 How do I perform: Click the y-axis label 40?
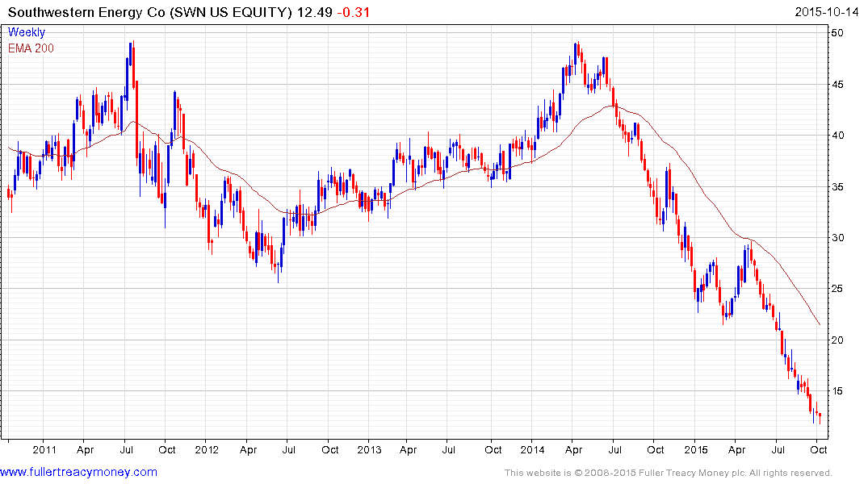[x=837, y=136]
